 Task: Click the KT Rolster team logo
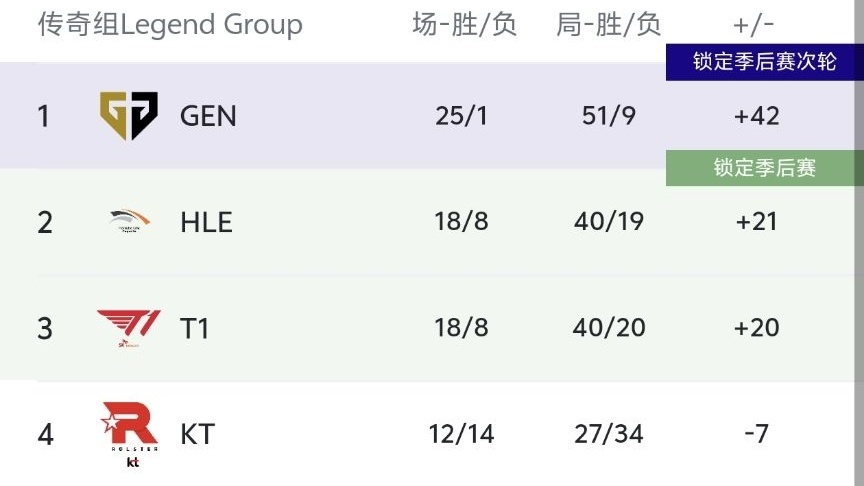[130, 434]
